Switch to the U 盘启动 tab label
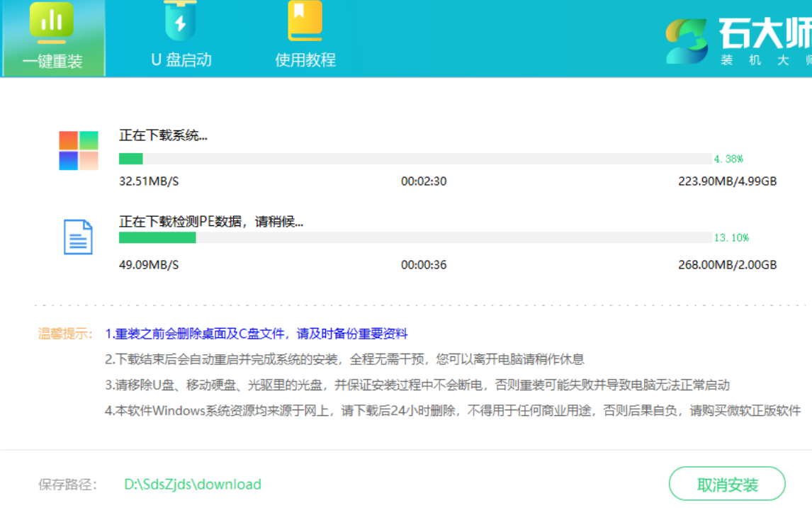This screenshot has width=812, height=508. click(181, 60)
